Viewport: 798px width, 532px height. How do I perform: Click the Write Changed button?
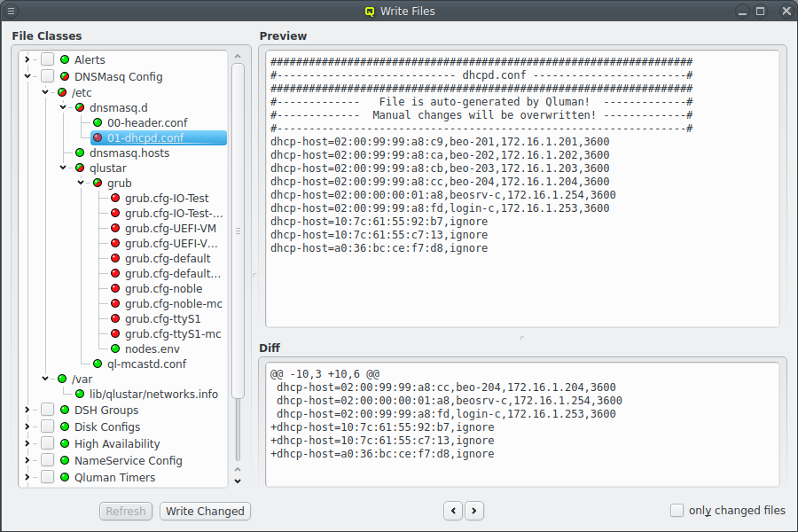click(205, 511)
